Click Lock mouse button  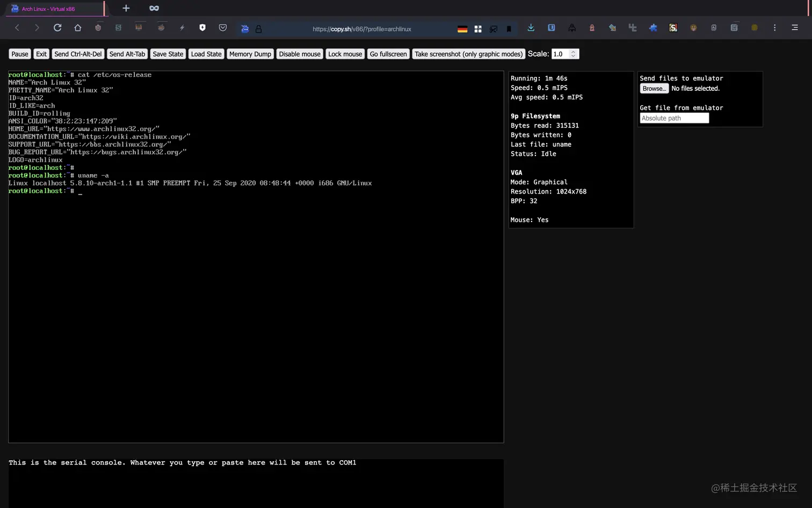click(345, 54)
